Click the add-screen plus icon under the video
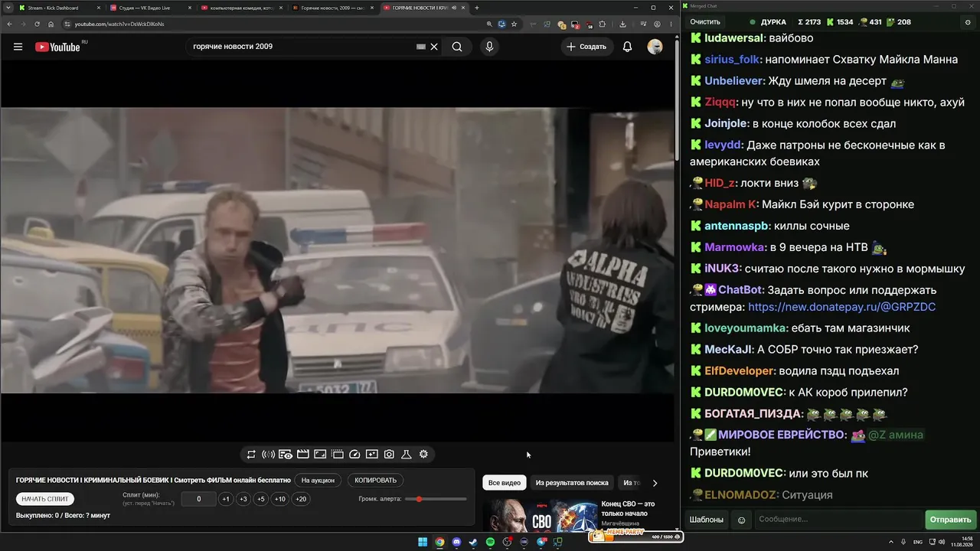980x551 pixels. pyautogui.click(x=371, y=455)
